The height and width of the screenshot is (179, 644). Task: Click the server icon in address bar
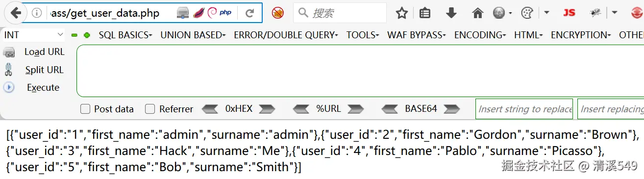182,13
